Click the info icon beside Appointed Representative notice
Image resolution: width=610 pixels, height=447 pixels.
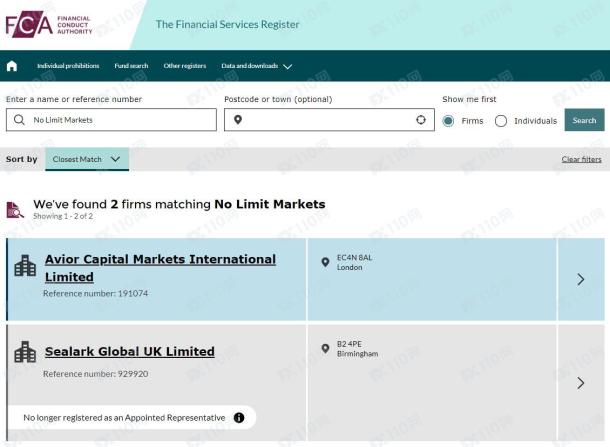(x=239, y=417)
